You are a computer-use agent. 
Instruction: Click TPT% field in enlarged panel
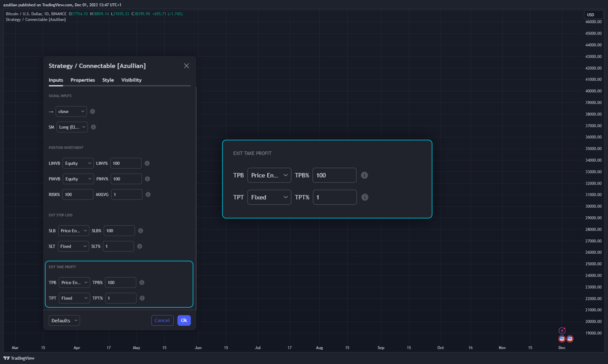[x=335, y=197]
